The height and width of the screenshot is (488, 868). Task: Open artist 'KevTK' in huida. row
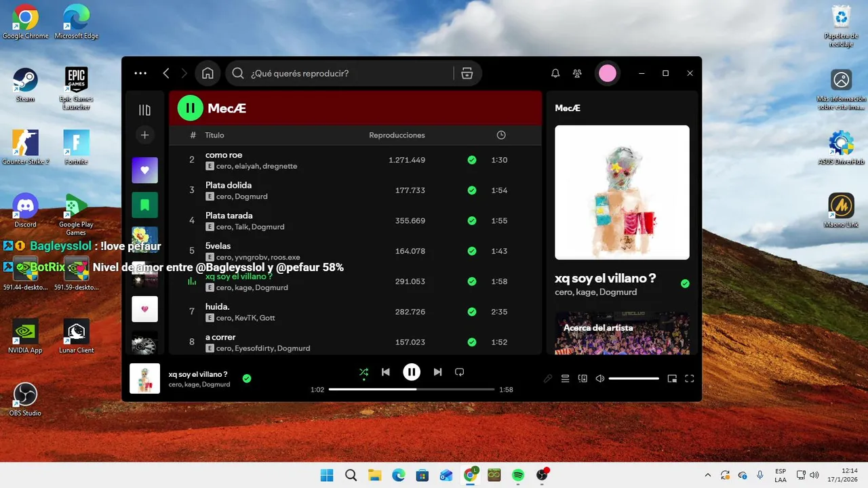(x=245, y=318)
